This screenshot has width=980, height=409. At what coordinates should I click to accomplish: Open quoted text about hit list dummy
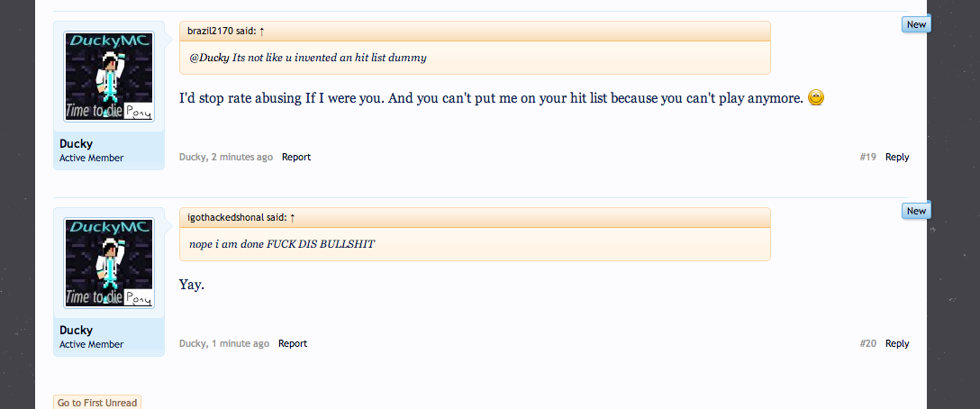(307, 58)
